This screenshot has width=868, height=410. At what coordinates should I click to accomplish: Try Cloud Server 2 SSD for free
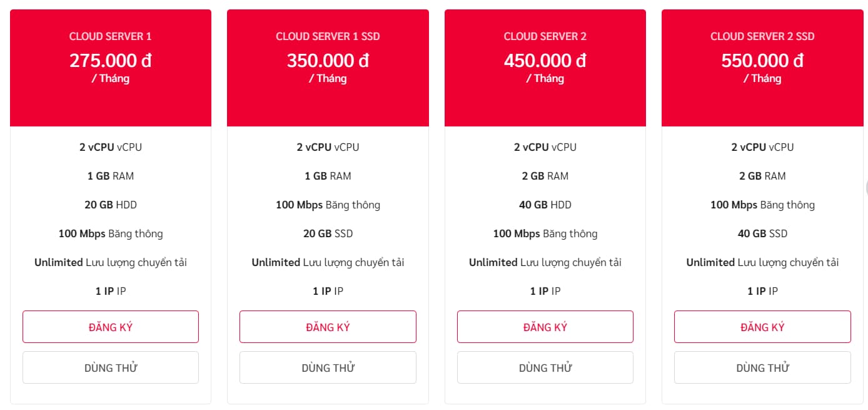tap(762, 367)
